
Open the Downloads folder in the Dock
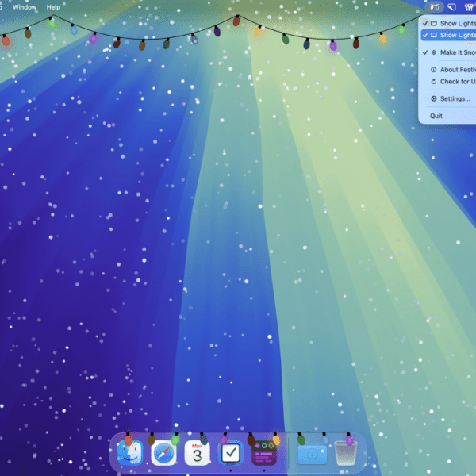312,454
